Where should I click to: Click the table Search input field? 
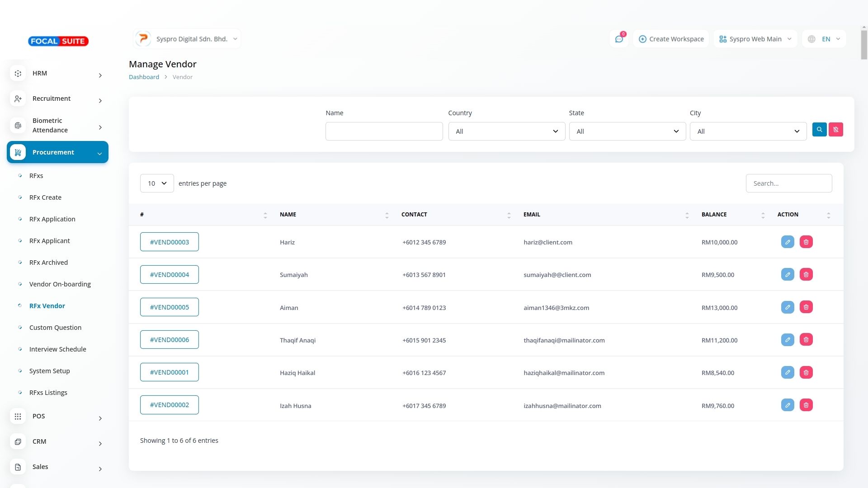(x=788, y=183)
